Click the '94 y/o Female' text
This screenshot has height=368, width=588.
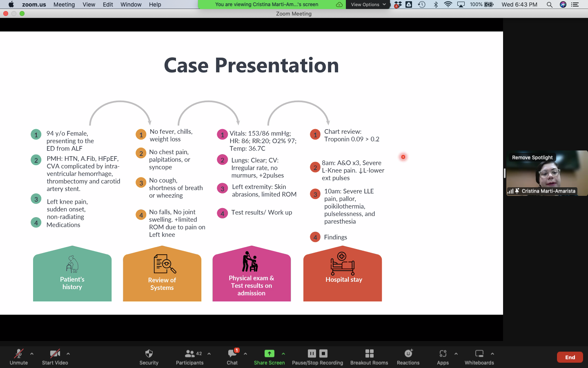pos(67,133)
